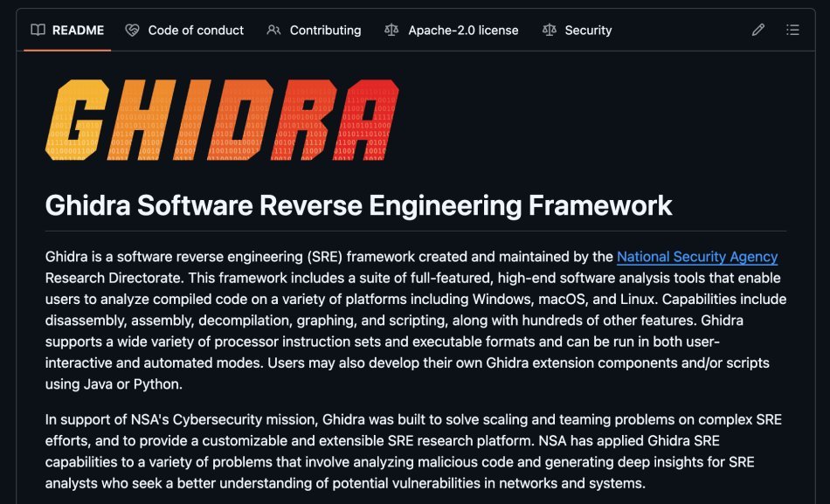Open the Security tab
Screen dimensions: 830x504
(x=577, y=31)
